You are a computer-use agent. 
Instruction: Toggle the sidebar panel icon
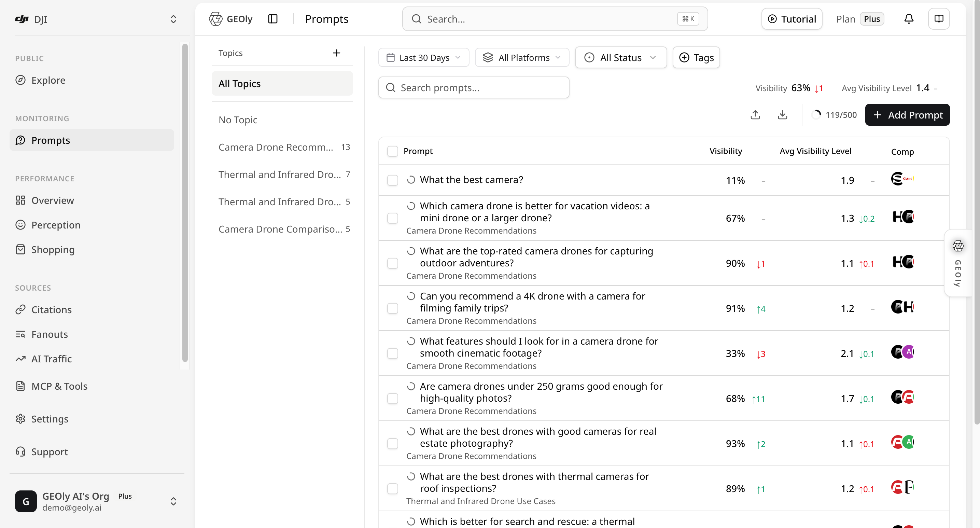point(273,19)
